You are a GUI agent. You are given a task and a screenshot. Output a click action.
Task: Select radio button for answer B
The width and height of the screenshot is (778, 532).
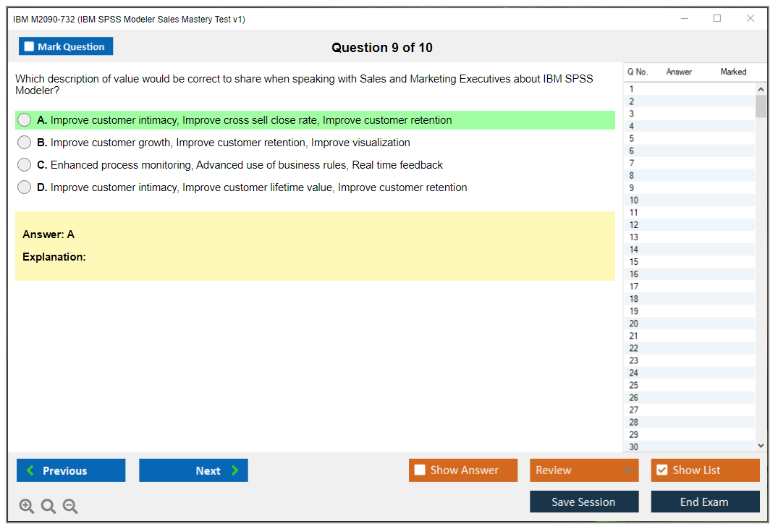25,143
